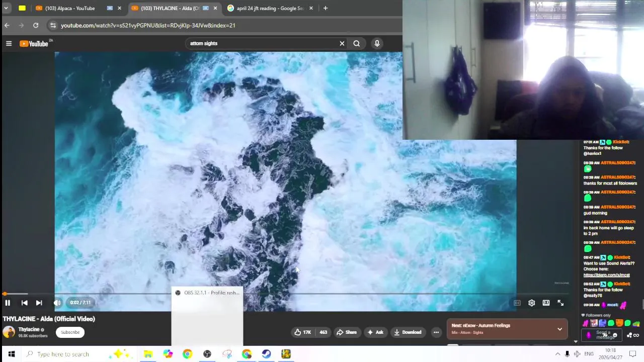Open File Explorer from taskbar

pyautogui.click(x=148, y=354)
